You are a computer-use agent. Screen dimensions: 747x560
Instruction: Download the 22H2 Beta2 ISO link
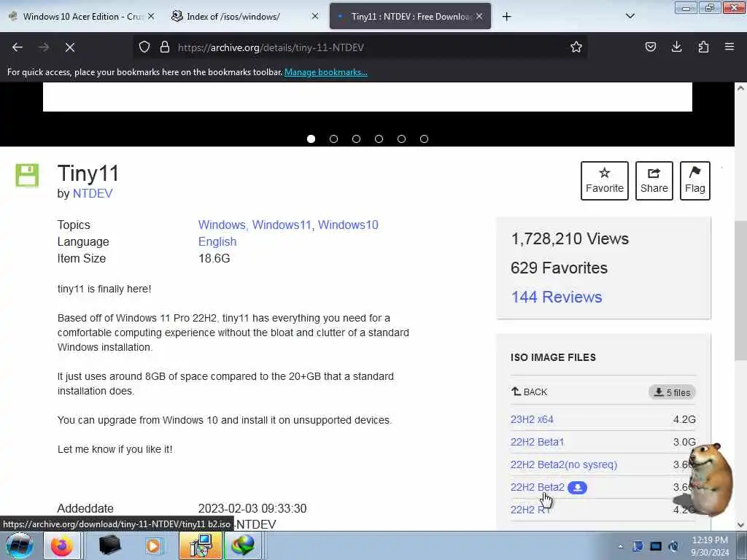(538, 487)
